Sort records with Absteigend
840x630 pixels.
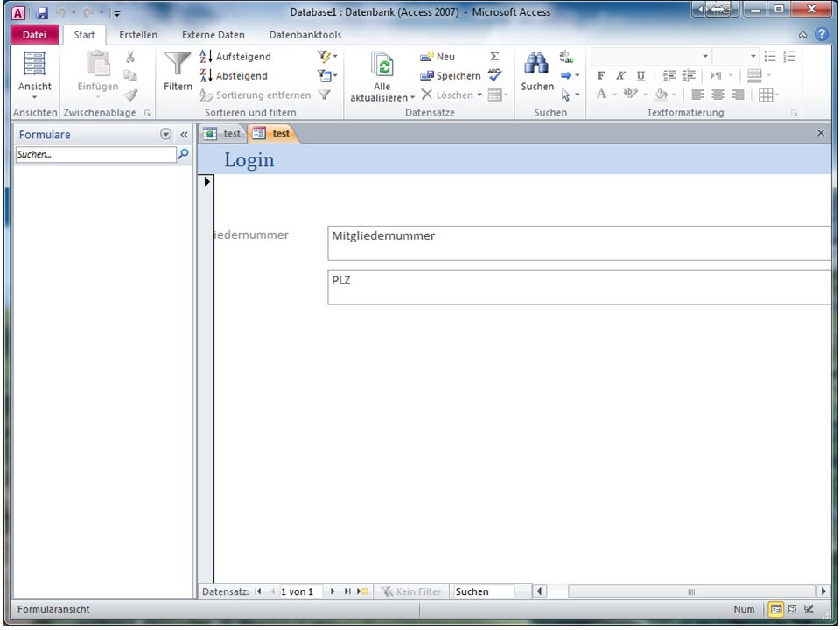pos(234,75)
